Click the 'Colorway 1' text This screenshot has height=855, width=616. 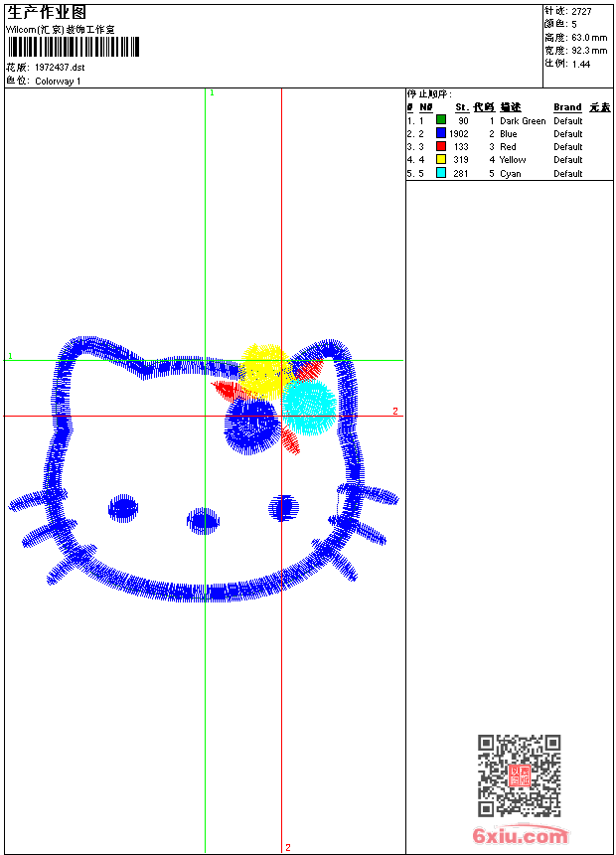tap(58, 82)
